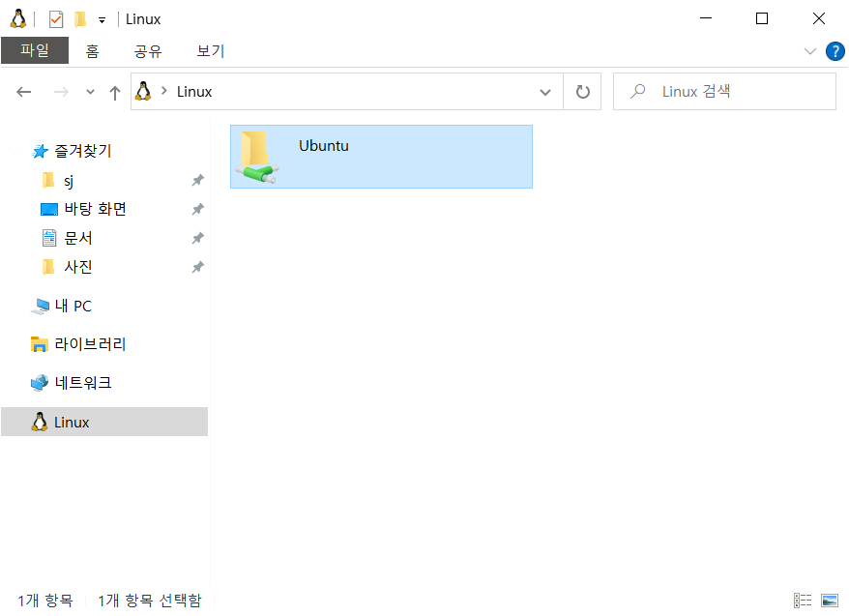
Task: Click Linux in the address bar path
Action: click(x=194, y=92)
